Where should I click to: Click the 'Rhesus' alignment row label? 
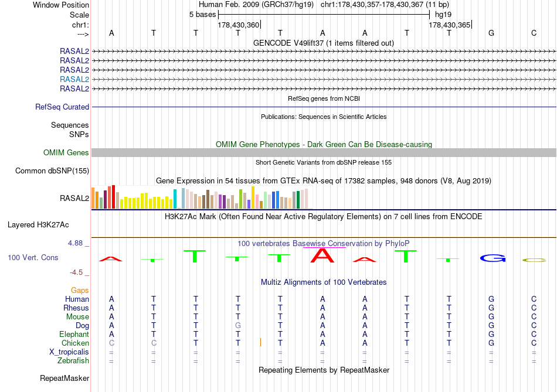76,308
